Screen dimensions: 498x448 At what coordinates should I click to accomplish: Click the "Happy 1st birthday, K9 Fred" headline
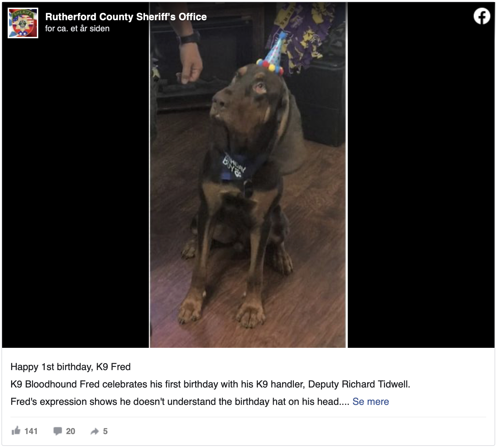point(71,367)
